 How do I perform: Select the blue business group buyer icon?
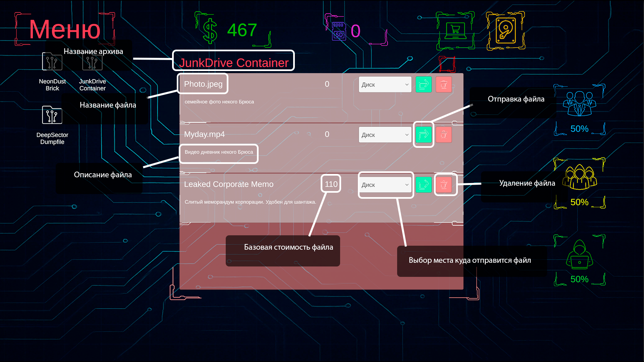(x=579, y=104)
